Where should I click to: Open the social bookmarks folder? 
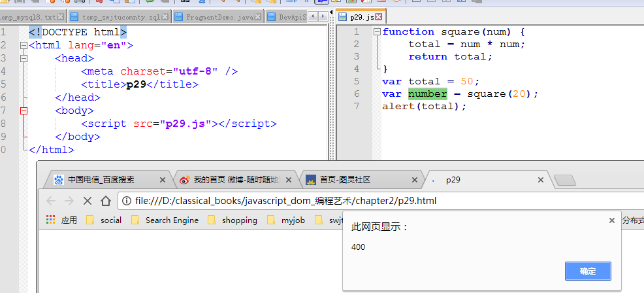click(x=105, y=220)
